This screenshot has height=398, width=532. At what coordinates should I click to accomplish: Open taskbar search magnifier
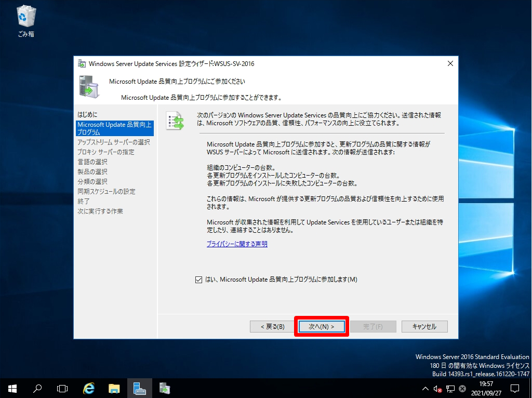tap(37, 389)
